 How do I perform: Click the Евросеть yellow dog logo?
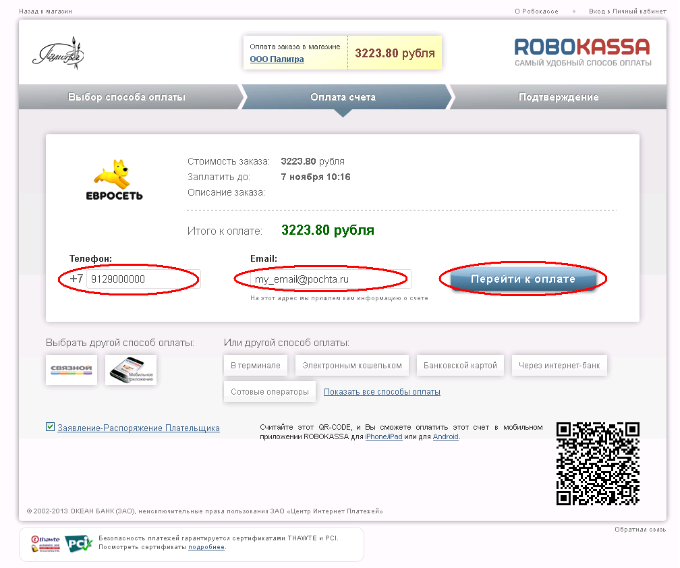[x=114, y=180]
